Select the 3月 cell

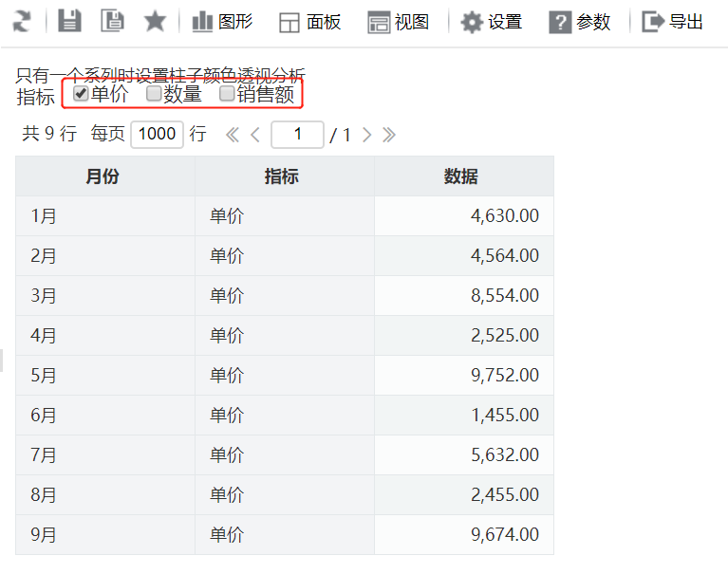coord(105,296)
